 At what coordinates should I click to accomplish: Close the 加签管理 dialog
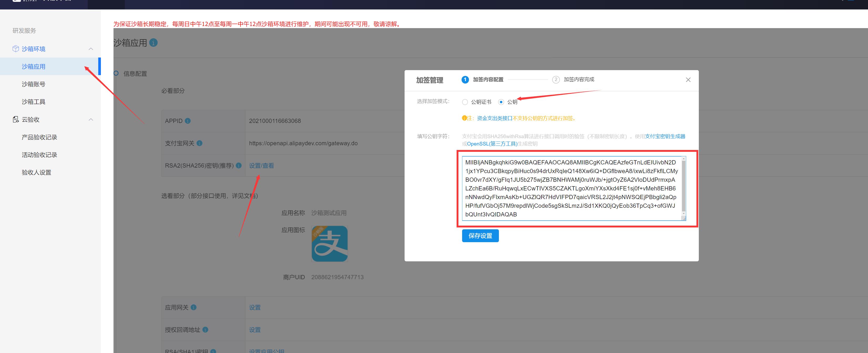pyautogui.click(x=688, y=80)
